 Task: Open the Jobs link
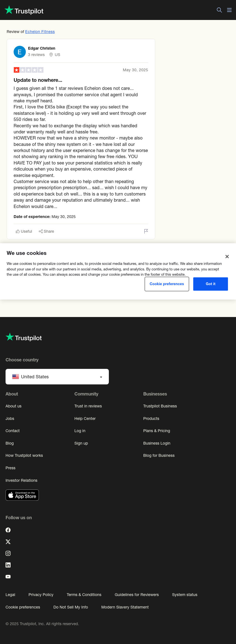(x=10, y=419)
